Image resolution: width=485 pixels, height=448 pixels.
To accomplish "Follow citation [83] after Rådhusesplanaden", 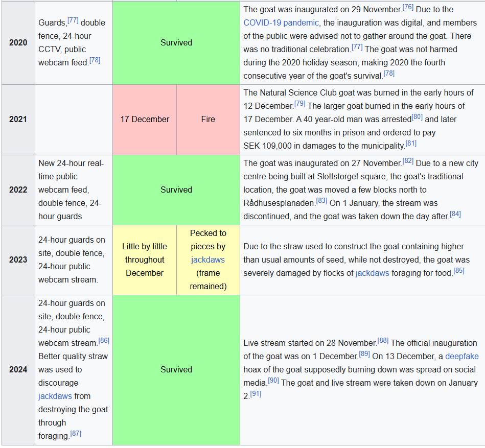I will (321, 201).
